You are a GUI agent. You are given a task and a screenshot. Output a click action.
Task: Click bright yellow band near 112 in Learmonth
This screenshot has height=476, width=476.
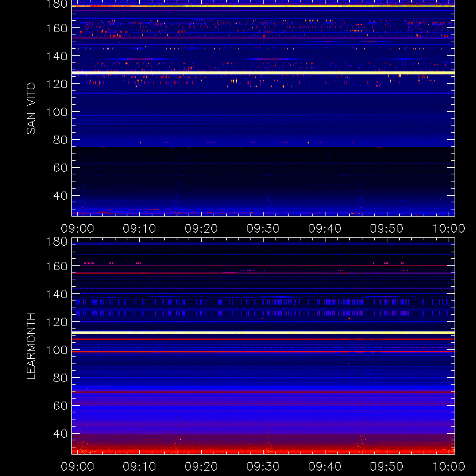tap(263, 333)
